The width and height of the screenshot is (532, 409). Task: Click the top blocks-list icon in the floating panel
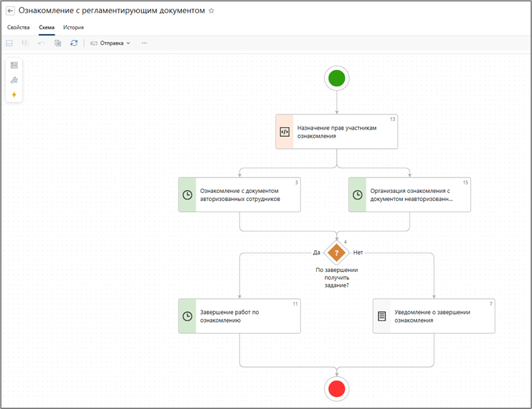point(14,65)
